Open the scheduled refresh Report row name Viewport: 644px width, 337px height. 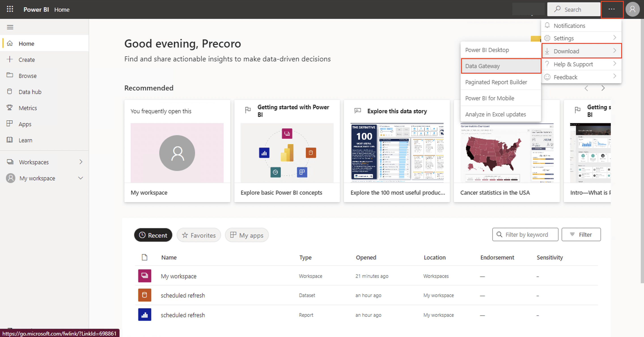coord(183,315)
